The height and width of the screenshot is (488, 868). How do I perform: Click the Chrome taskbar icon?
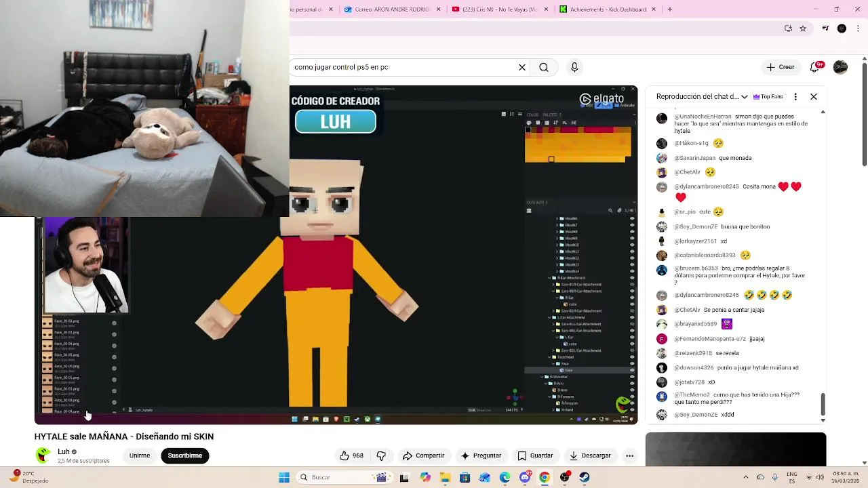[x=545, y=477]
